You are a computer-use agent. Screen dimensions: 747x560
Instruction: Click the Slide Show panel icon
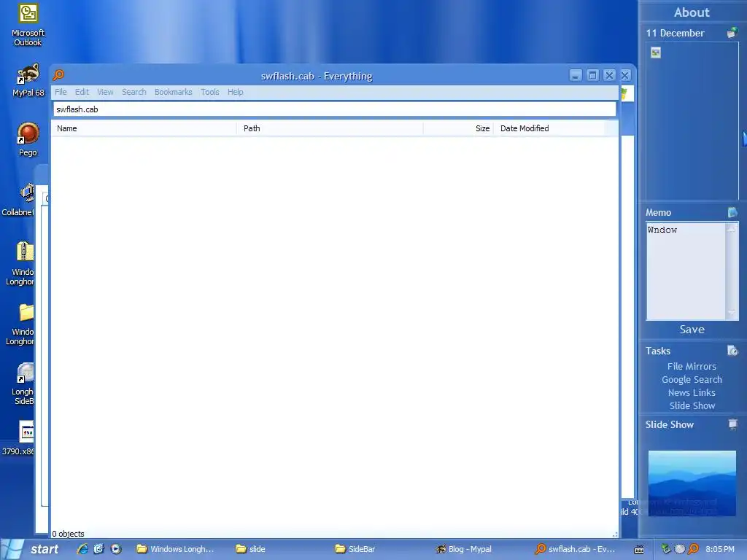click(732, 424)
